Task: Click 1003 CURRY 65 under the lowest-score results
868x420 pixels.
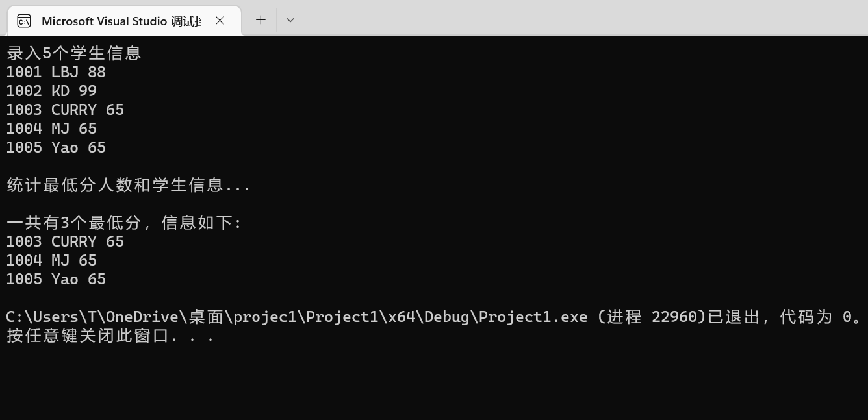Action: click(65, 241)
